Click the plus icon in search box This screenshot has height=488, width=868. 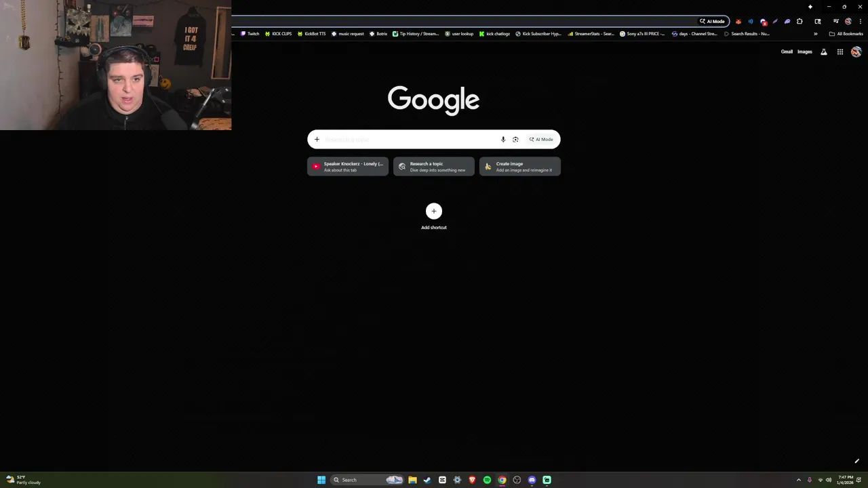pos(317,140)
